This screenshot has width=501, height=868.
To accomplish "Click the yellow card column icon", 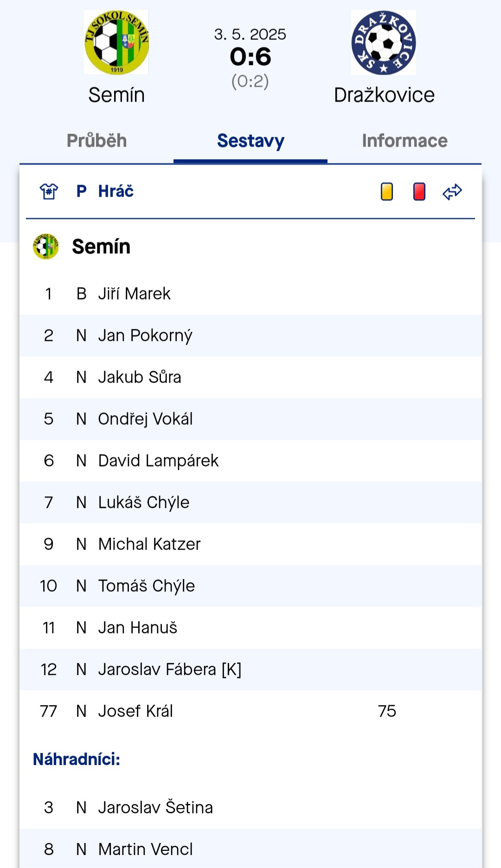I will point(387,192).
